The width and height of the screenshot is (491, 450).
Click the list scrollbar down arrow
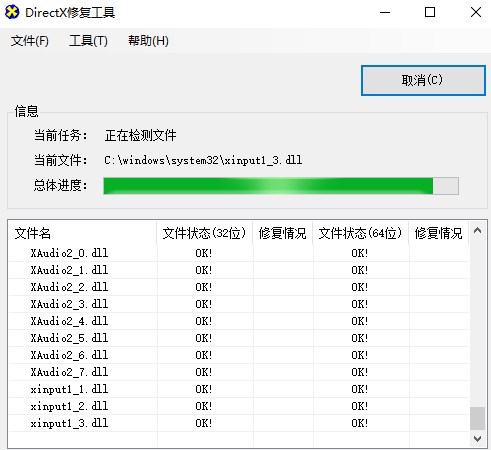477,439
